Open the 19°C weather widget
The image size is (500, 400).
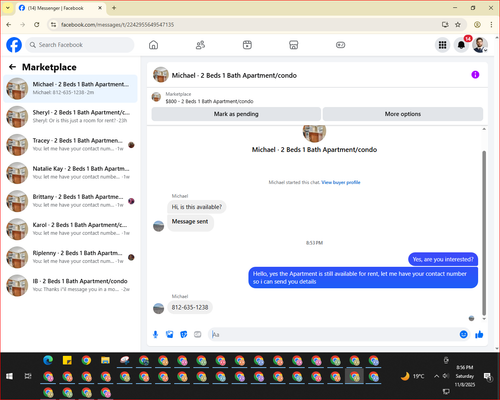(413, 376)
